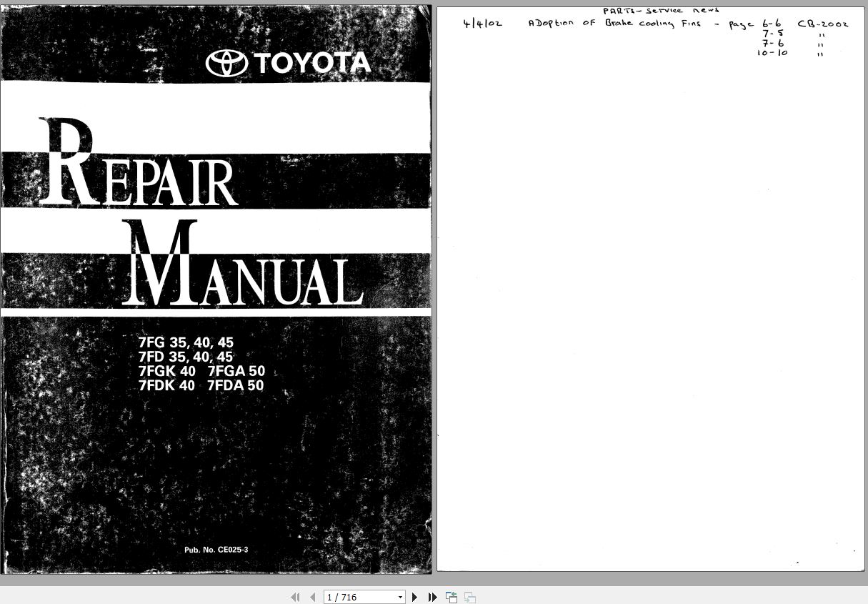
Task: Click the handwritten page reference 10-10
Action: (x=772, y=54)
